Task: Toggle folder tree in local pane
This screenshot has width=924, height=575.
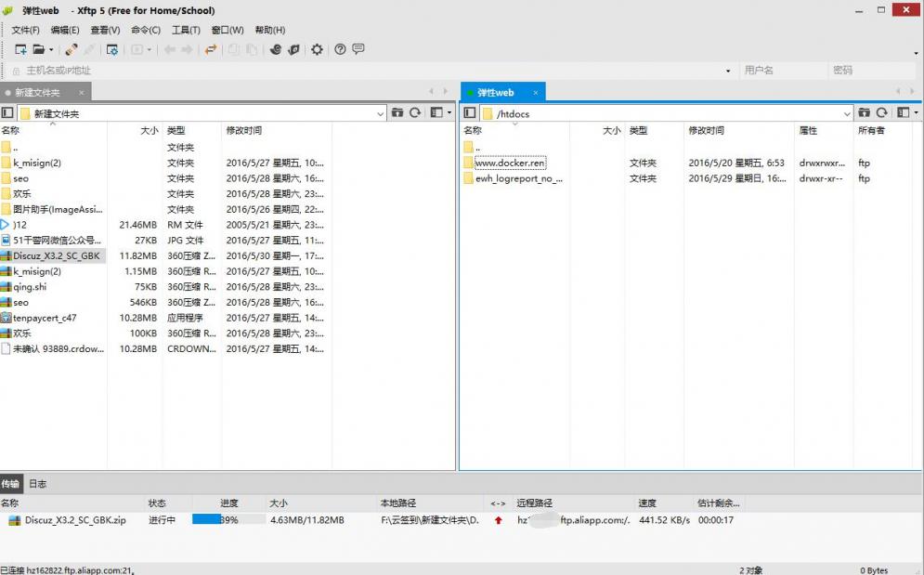Action: point(7,113)
